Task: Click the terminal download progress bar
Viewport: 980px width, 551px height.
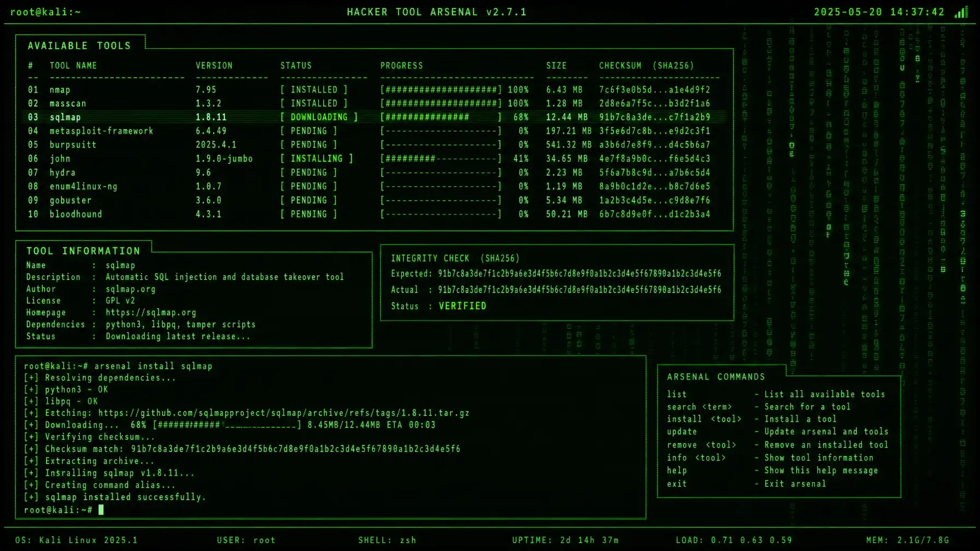Action: pyautogui.click(x=227, y=425)
